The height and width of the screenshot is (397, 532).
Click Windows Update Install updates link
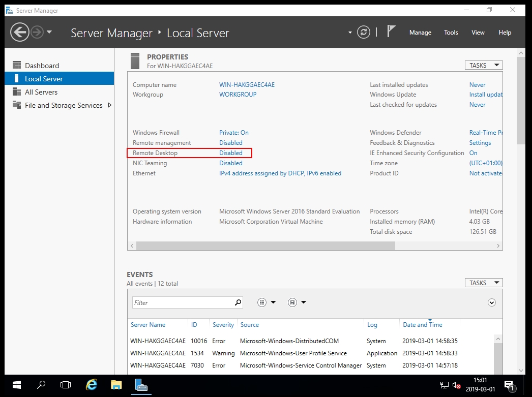pyautogui.click(x=486, y=94)
